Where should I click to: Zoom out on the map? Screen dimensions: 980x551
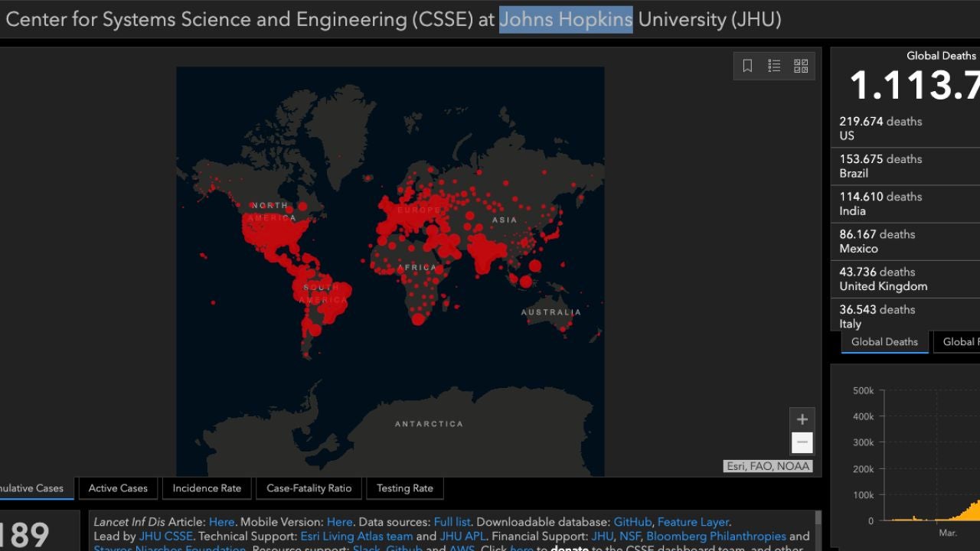pyautogui.click(x=802, y=442)
